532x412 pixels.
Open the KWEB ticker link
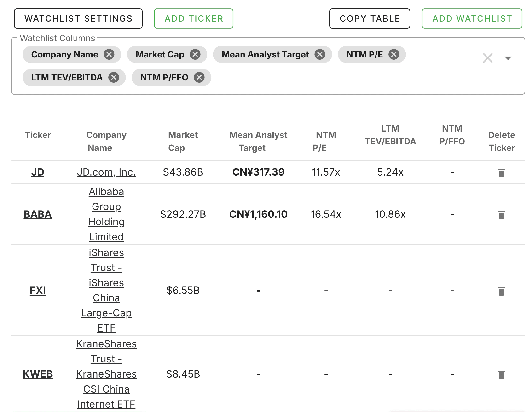38,374
